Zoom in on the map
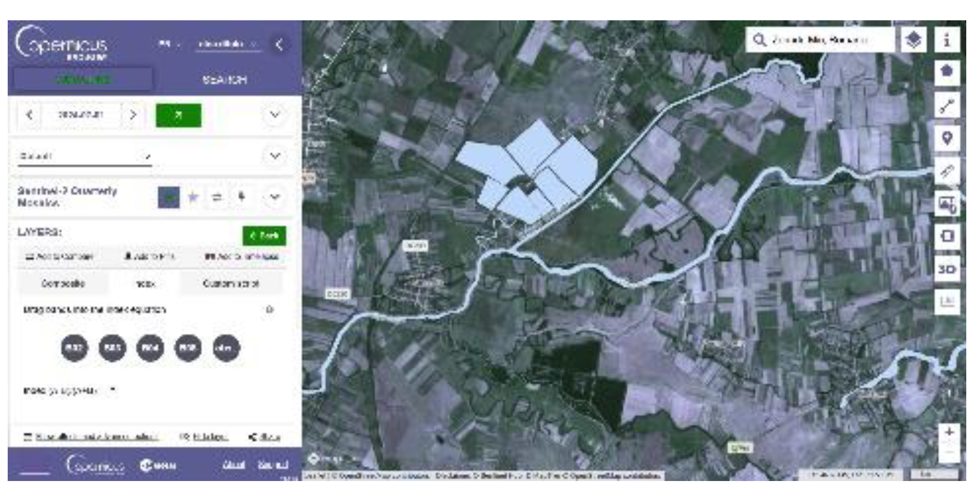 (949, 433)
